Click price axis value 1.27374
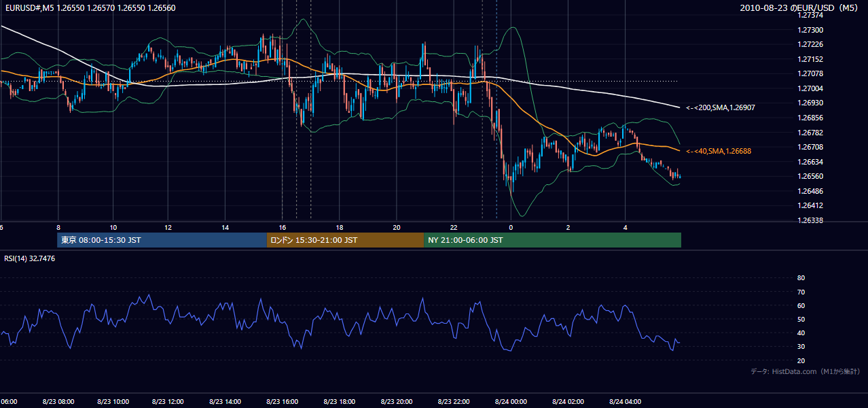The width and height of the screenshot is (868, 408). point(811,16)
